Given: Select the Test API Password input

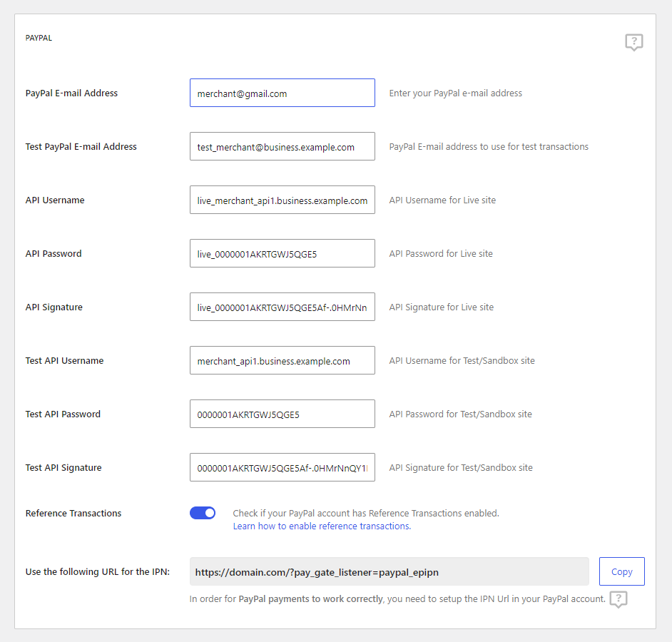Looking at the screenshot, I should [x=282, y=414].
